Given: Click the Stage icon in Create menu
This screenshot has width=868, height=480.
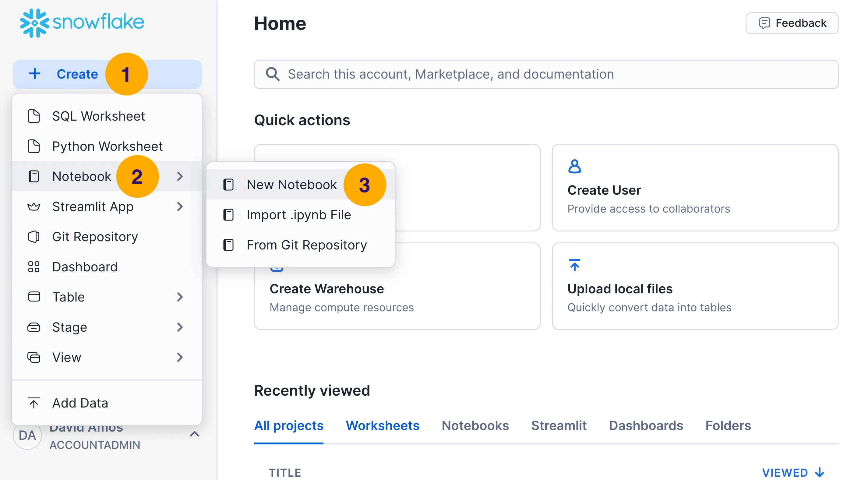Looking at the screenshot, I should pyautogui.click(x=34, y=327).
